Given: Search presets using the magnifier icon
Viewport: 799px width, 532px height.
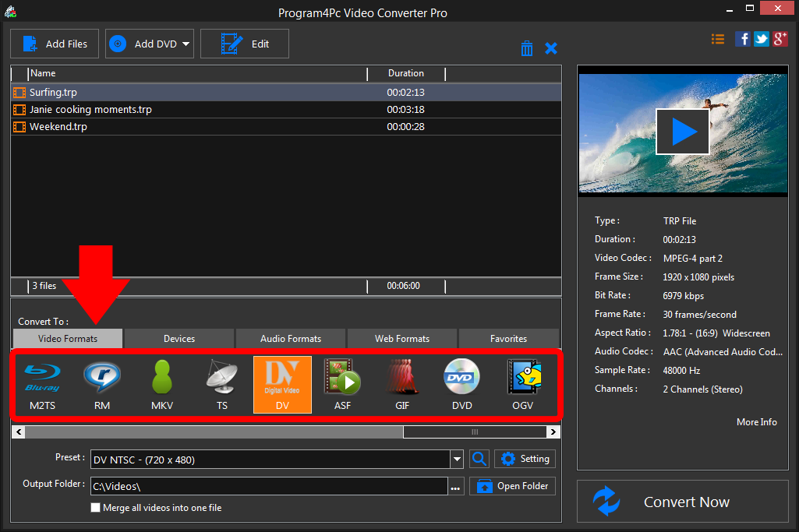Looking at the screenshot, I should click(479, 460).
